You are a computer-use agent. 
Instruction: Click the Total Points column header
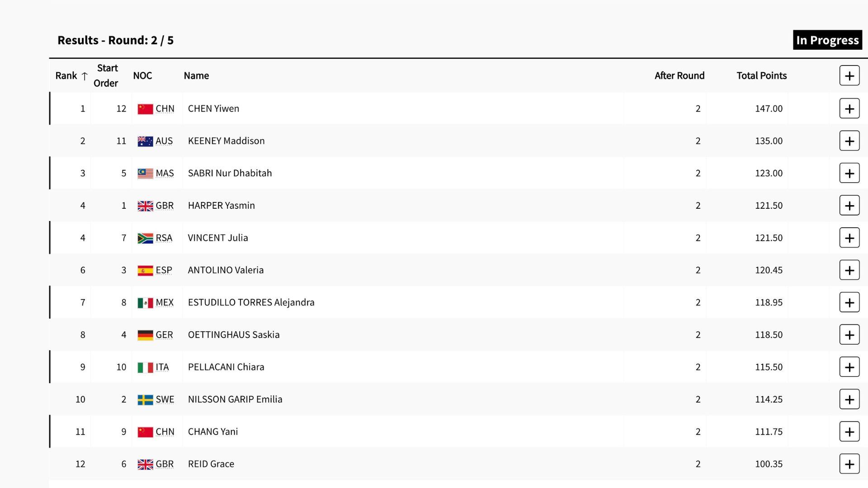[x=761, y=75]
